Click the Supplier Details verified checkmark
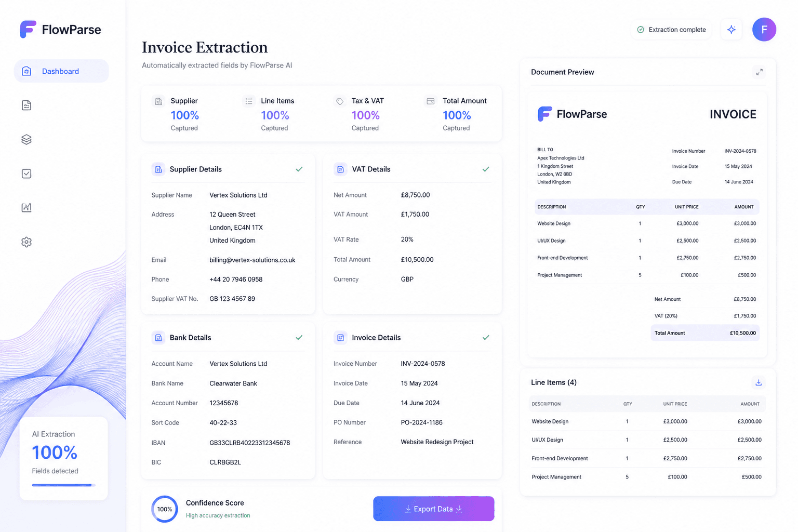Screen dimensions: 798x532 point(299,169)
